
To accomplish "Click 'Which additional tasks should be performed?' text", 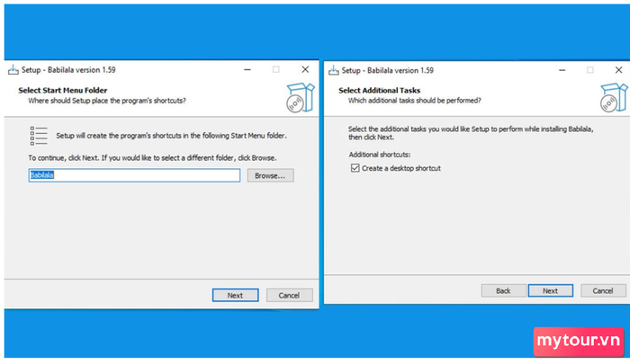I will [x=414, y=101].
